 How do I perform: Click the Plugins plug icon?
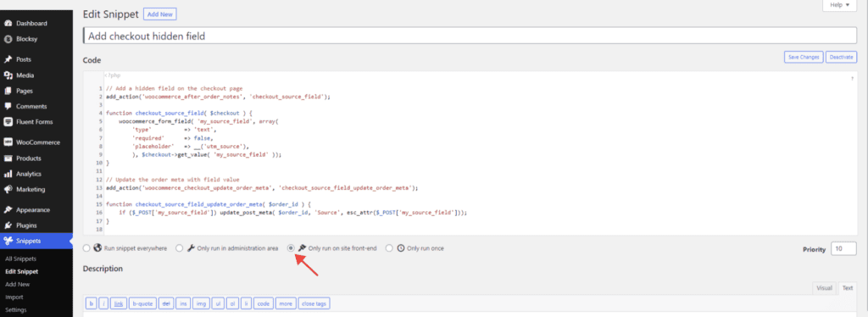8,225
